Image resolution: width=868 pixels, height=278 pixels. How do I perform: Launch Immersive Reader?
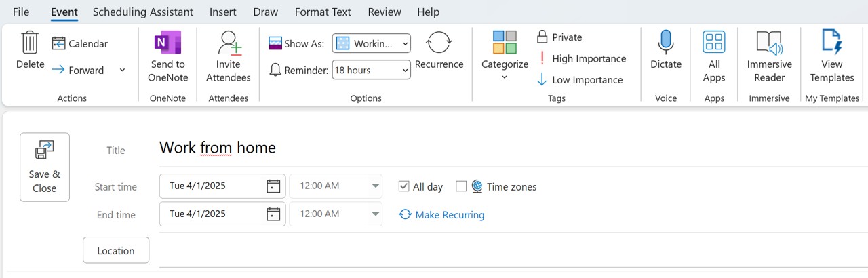coord(770,56)
